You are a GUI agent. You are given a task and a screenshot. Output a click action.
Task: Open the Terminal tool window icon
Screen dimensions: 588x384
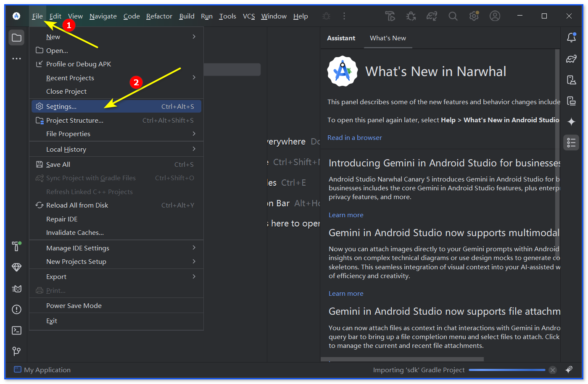[17, 331]
